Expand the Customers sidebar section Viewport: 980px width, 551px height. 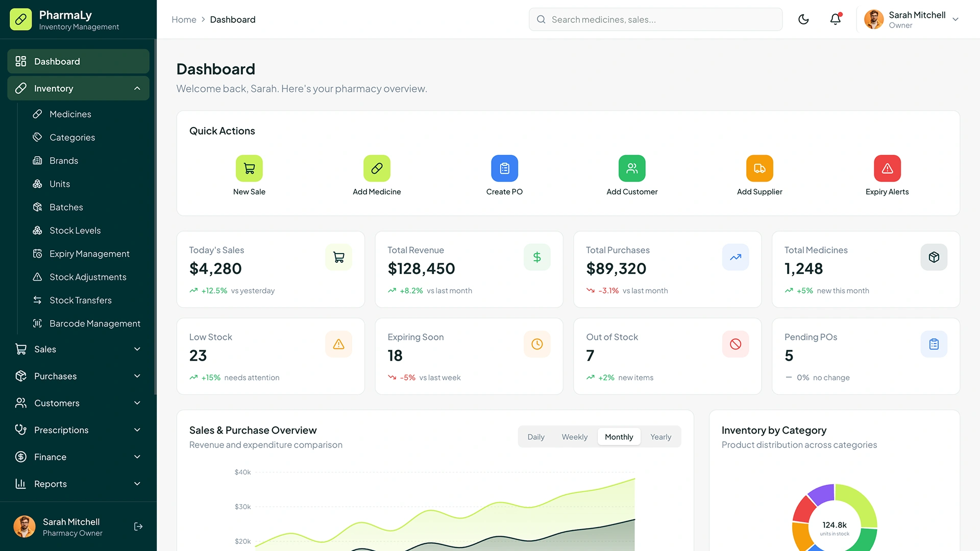pyautogui.click(x=78, y=403)
